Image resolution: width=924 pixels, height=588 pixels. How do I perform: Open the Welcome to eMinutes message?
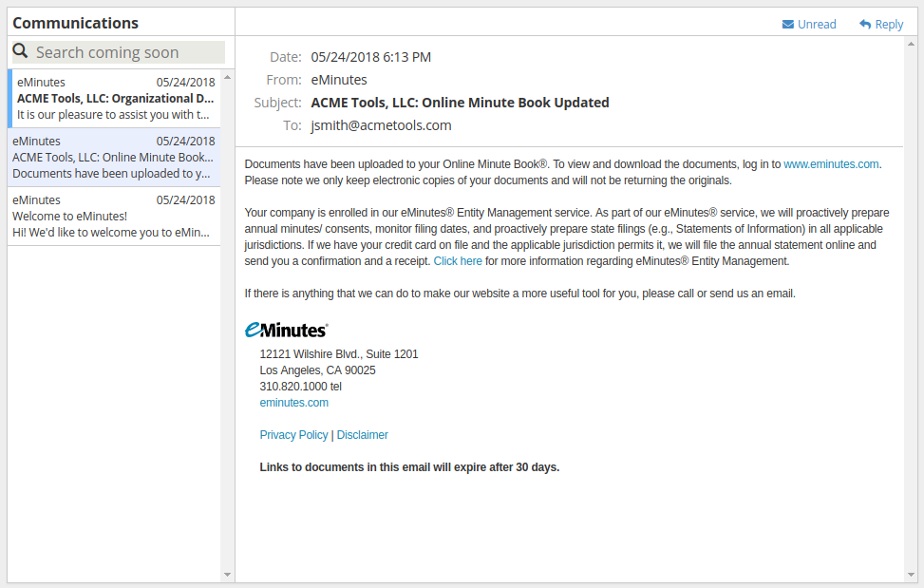click(x=114, y=217)
